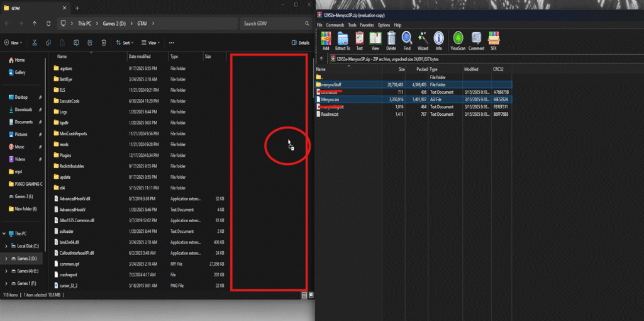Expand the Local Disk (C:) tree node
Image resolution: width=644 pixels, height=321 pixels.
click(6, 246)
